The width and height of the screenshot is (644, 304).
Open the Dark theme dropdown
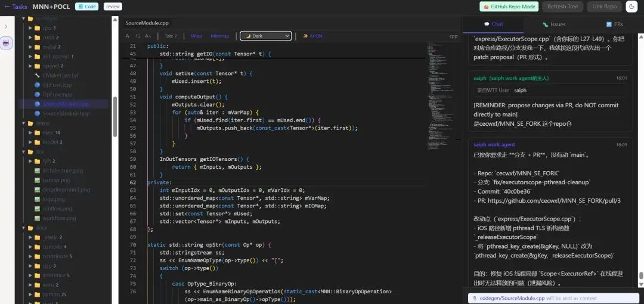pyautogui.click(x=266, y=36)
